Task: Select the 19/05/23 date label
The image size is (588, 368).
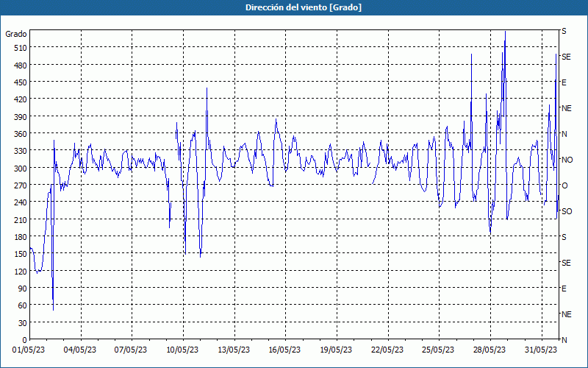Action: click(336, 350)
